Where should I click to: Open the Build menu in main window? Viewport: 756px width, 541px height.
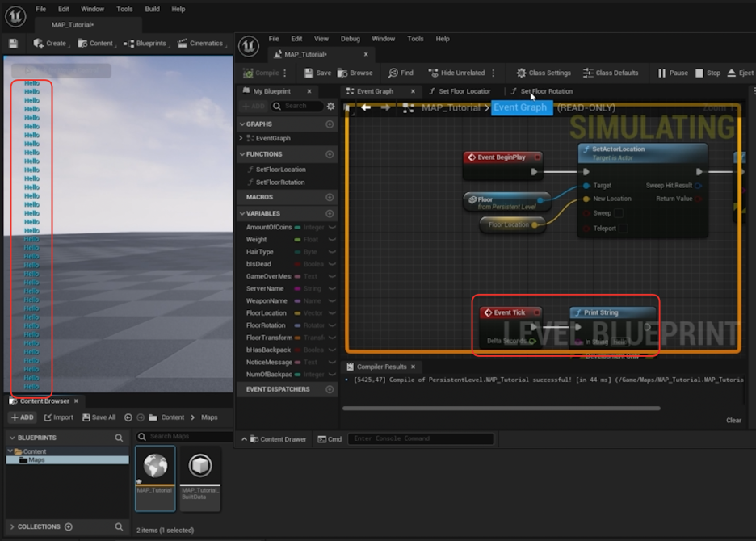coord(153,9)
